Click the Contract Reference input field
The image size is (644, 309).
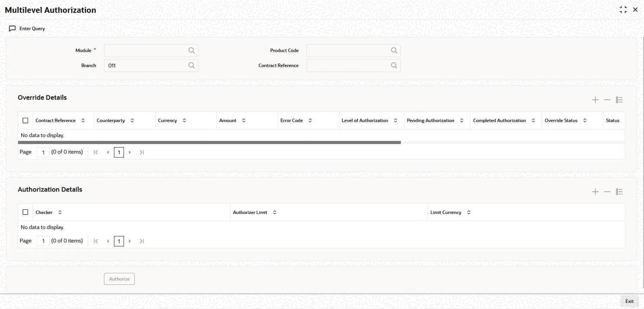pos(353,66)
